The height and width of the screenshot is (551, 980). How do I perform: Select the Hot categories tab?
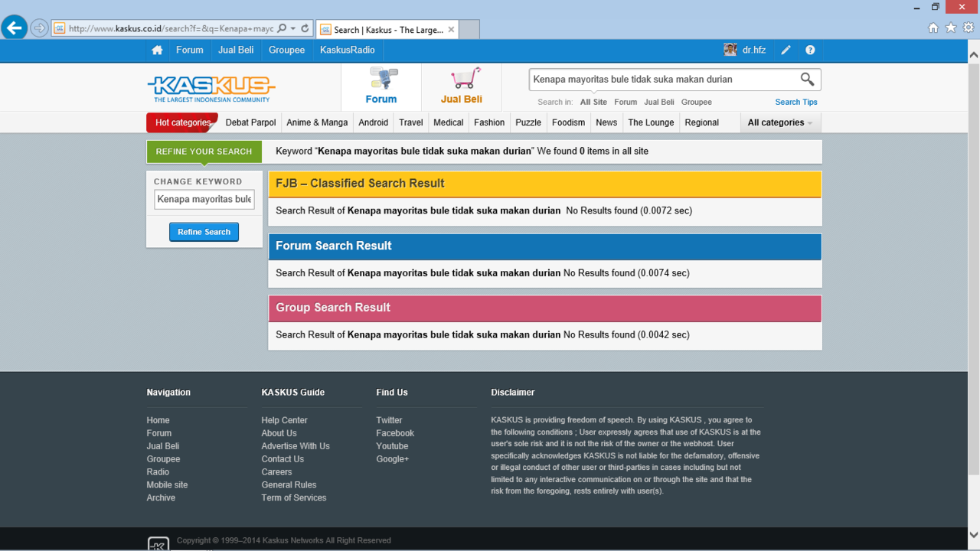pos(182,122)
